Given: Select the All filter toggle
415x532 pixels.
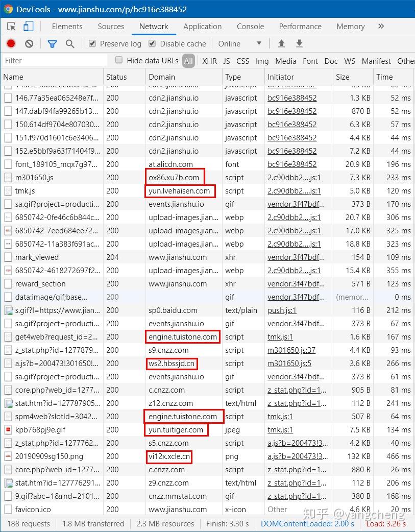Looking at the screenshot, I should point(188,61).
